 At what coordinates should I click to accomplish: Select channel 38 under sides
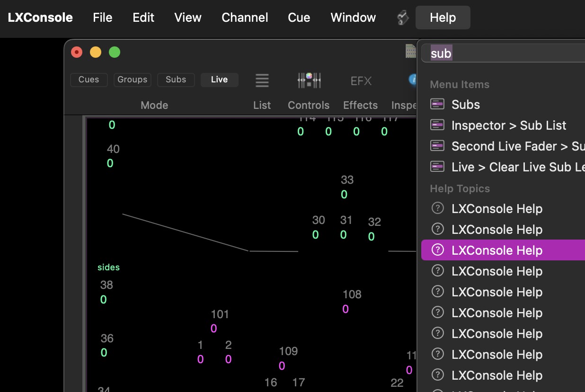coord(106,285)
